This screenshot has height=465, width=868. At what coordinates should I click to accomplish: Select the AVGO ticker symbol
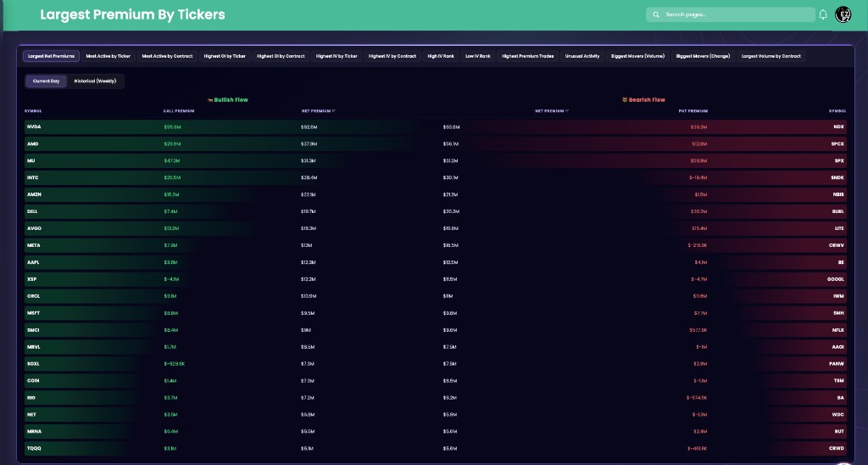(34, 228)
